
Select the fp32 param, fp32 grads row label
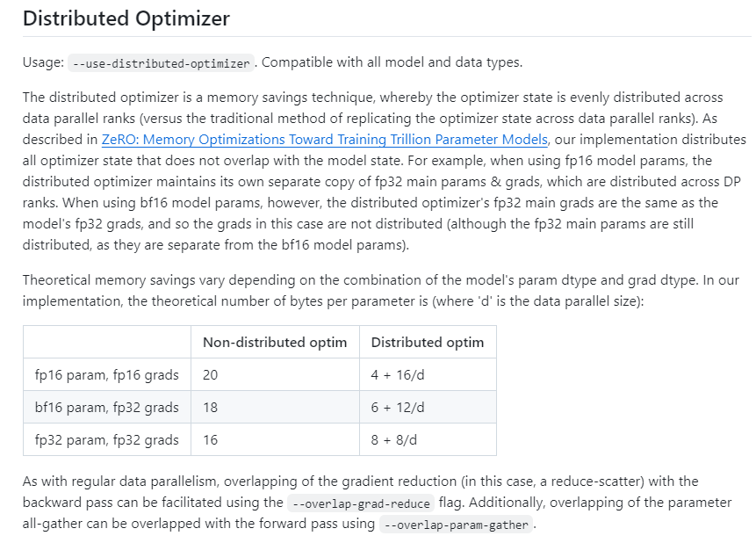tap(106, 440)
